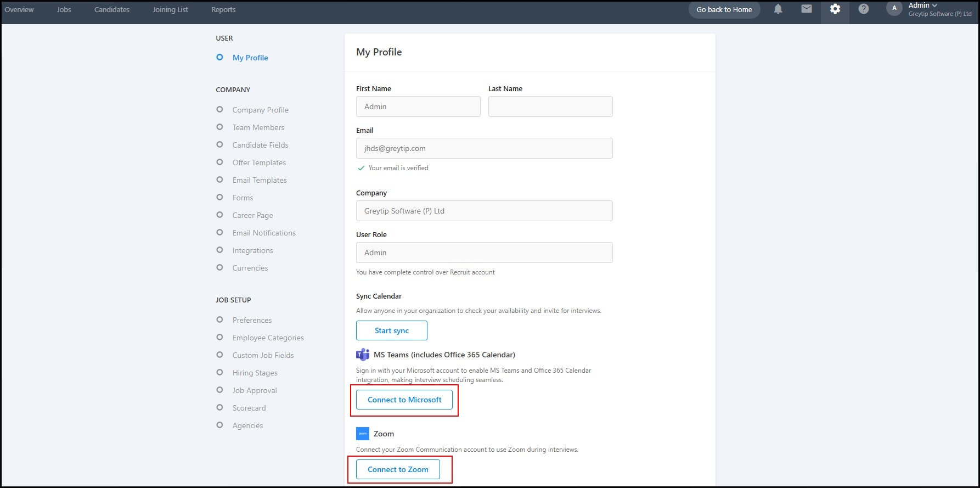Image resolution: width=980 pixels, height=488 pixels.
Task: Click Go back to Home button
Action: point(724,9)
